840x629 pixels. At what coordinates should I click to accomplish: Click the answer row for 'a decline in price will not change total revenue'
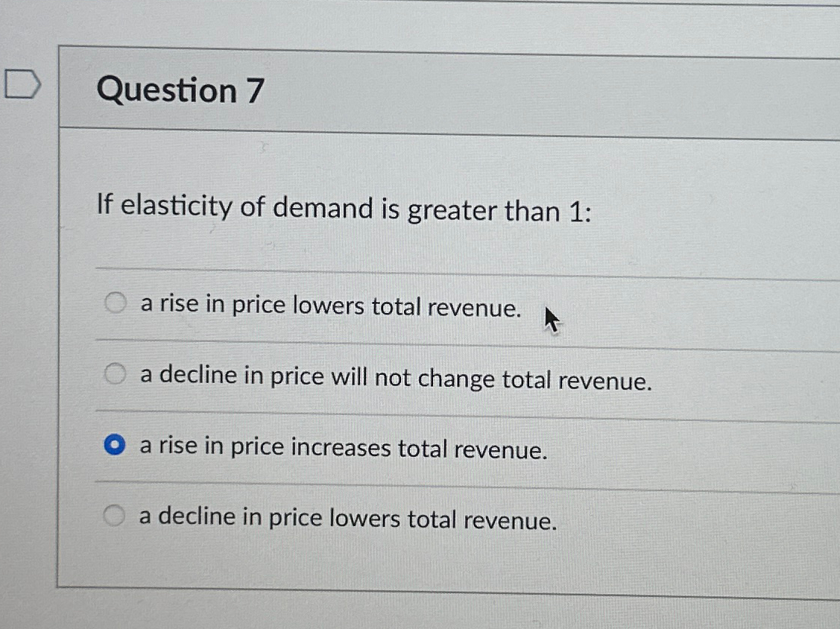tap(395, 378)
